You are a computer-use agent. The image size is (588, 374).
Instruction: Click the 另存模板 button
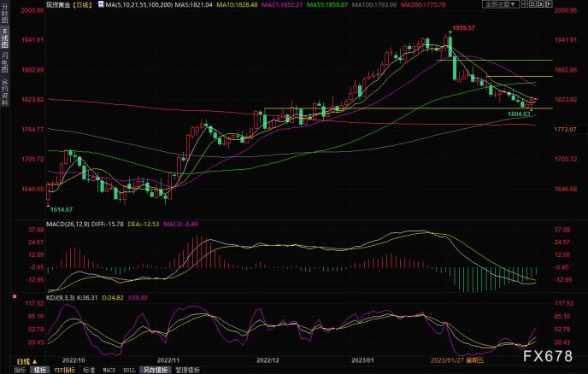pos(156,370)
